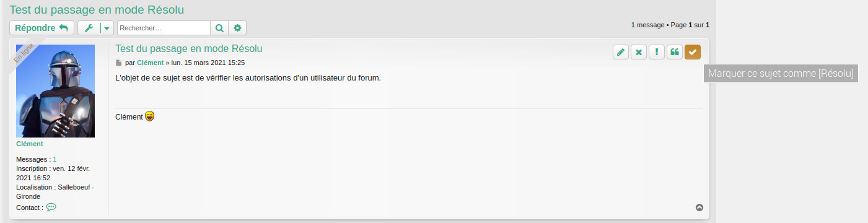Click the Répondre reply button
This screenshot has height=223, width=868.
42,28
